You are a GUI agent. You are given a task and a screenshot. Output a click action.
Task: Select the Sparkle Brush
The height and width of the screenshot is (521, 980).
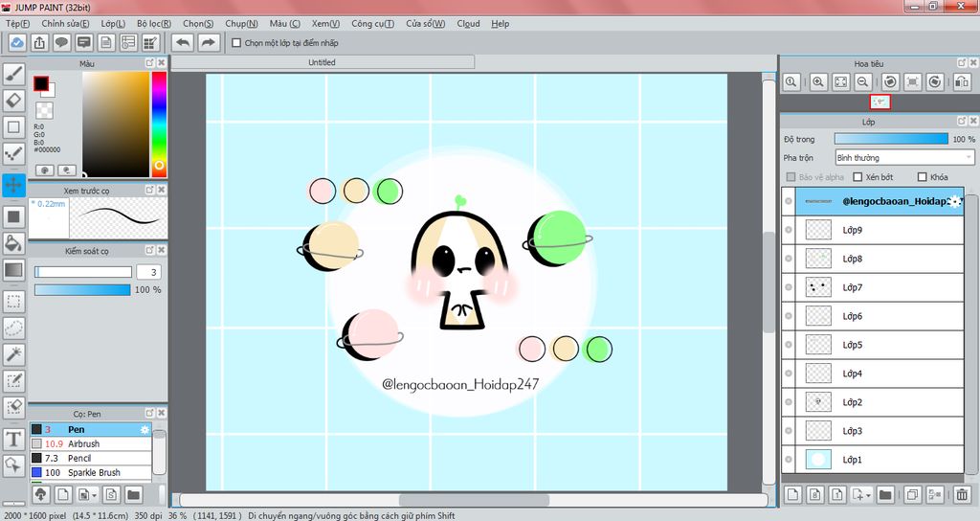tap(91, 473)
